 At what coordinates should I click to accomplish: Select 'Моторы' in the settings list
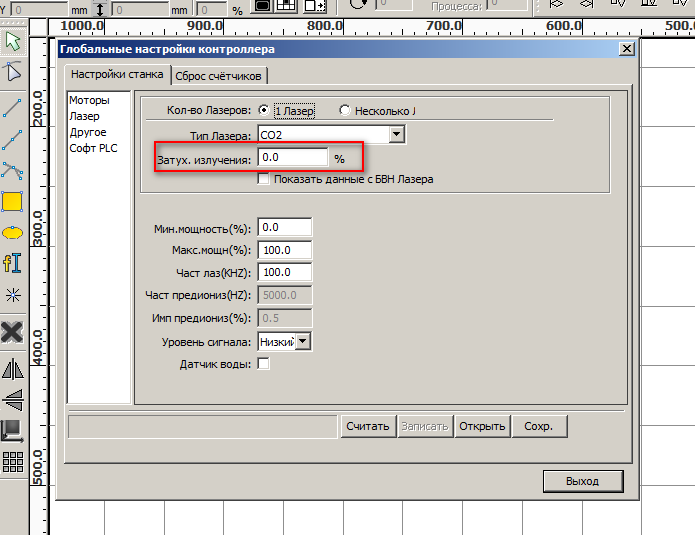point(89,100)
